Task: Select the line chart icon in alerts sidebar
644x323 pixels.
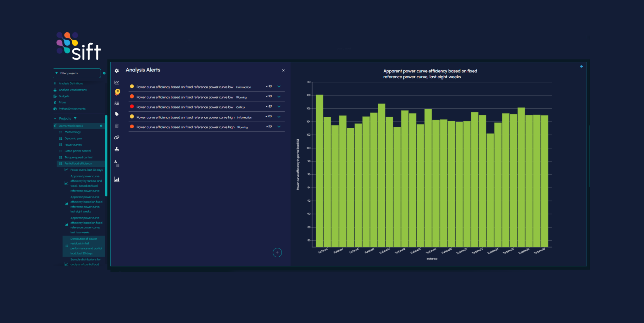Action: pos(117,82)
